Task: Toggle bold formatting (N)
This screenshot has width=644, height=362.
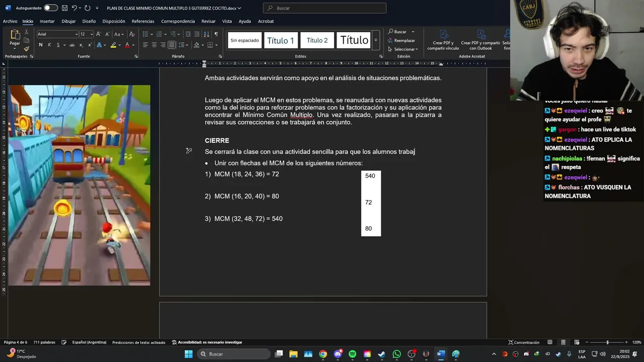Action: pyautogui.click(x=41, y=45)
